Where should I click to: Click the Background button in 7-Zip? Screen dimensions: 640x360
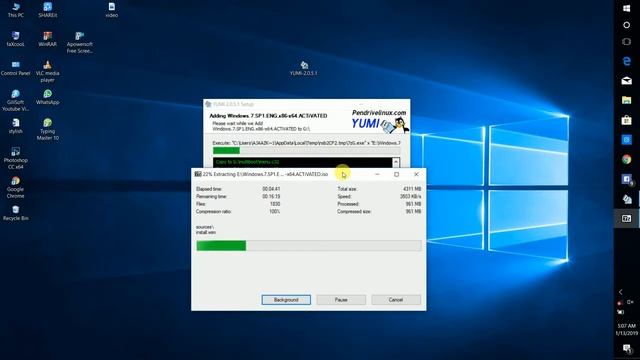pos(286,300)
